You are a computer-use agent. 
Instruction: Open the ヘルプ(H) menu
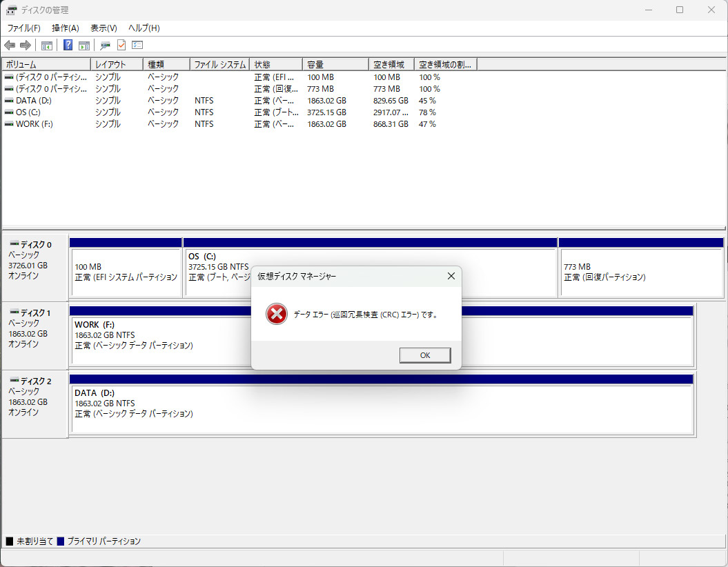click(144, 28)
